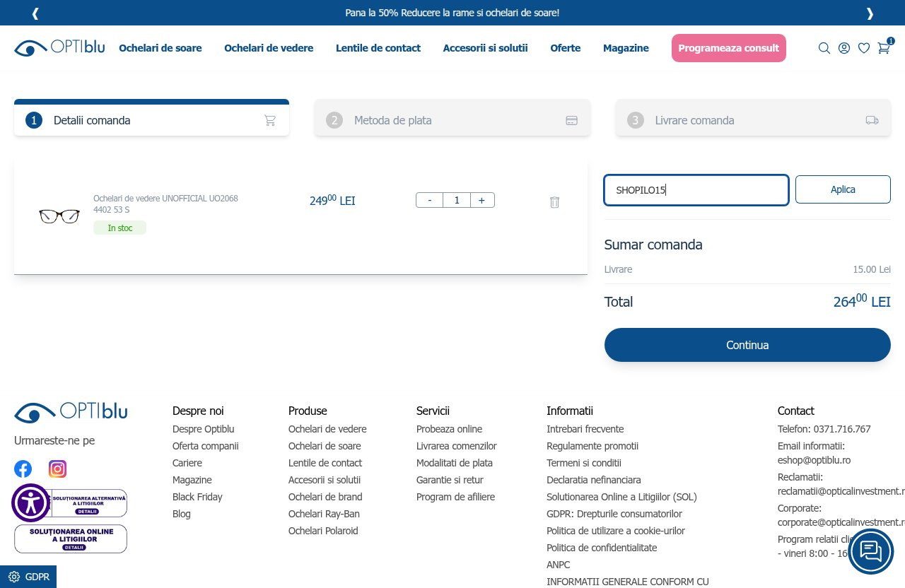
Task: Open GDPR: Drepturile consumatorilor link
Action: click(614, 514)
